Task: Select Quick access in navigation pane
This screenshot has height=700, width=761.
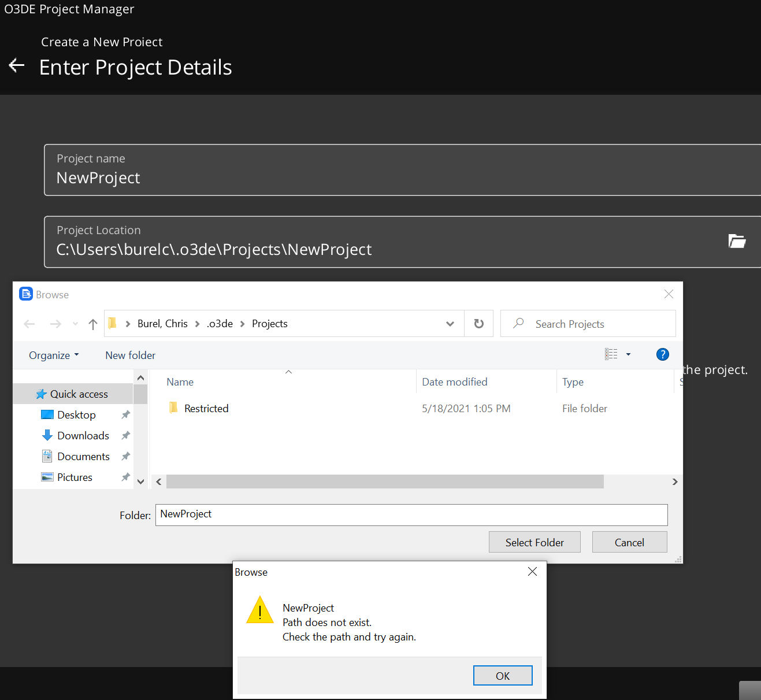Action: [x=73, y=394]
